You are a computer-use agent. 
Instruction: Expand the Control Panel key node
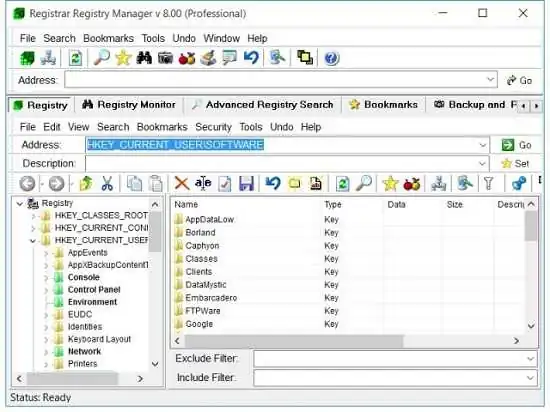46,290
